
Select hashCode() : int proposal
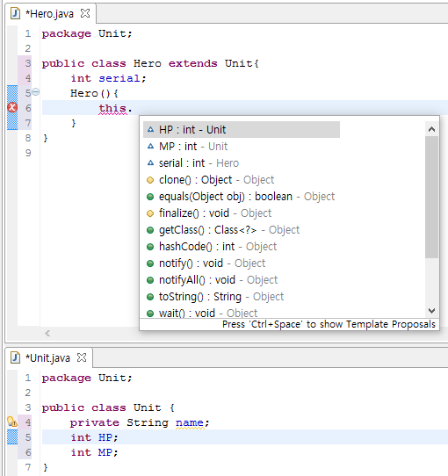242,247
